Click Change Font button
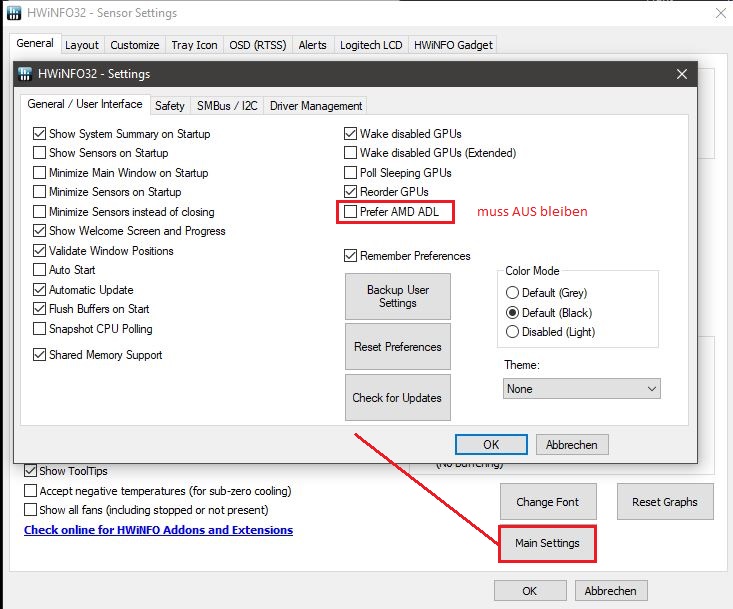The width and height of the screenshot is (733, 609). 548,502
